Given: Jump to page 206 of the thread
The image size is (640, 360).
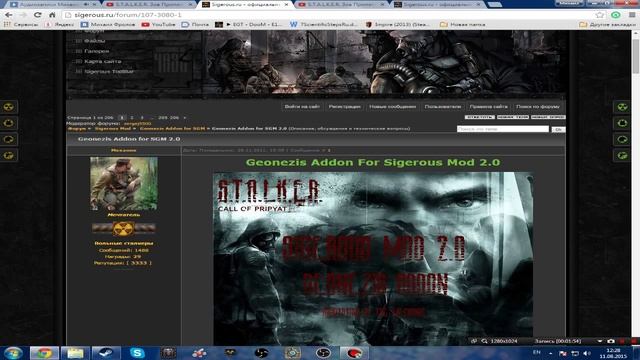Looking at the screenshot, I should click(174, 118).
